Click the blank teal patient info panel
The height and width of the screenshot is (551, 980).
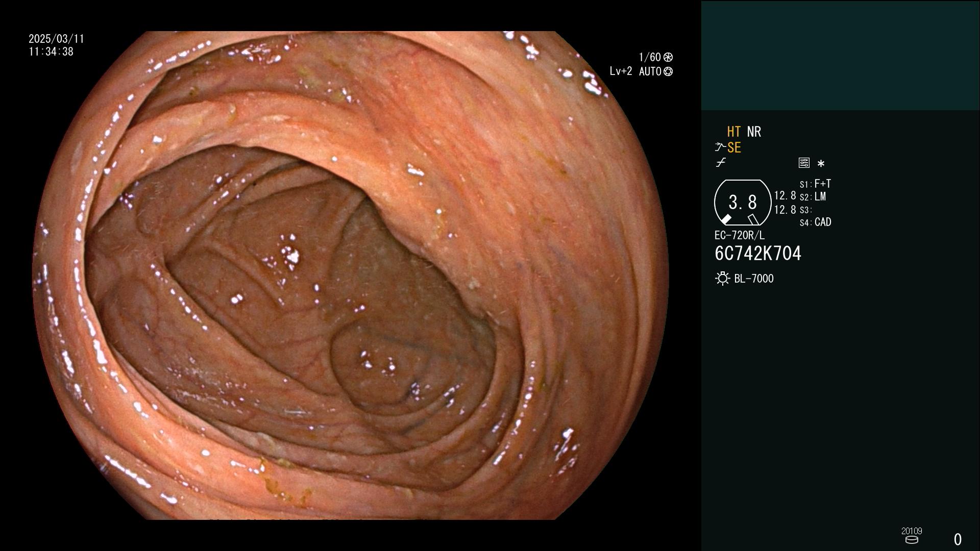point(841,55)
